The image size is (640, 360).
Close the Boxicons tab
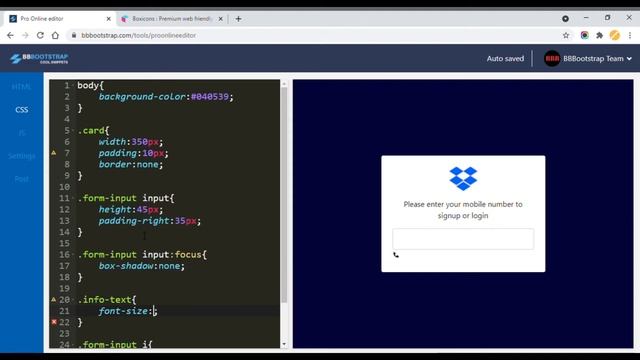click(220, 19)
